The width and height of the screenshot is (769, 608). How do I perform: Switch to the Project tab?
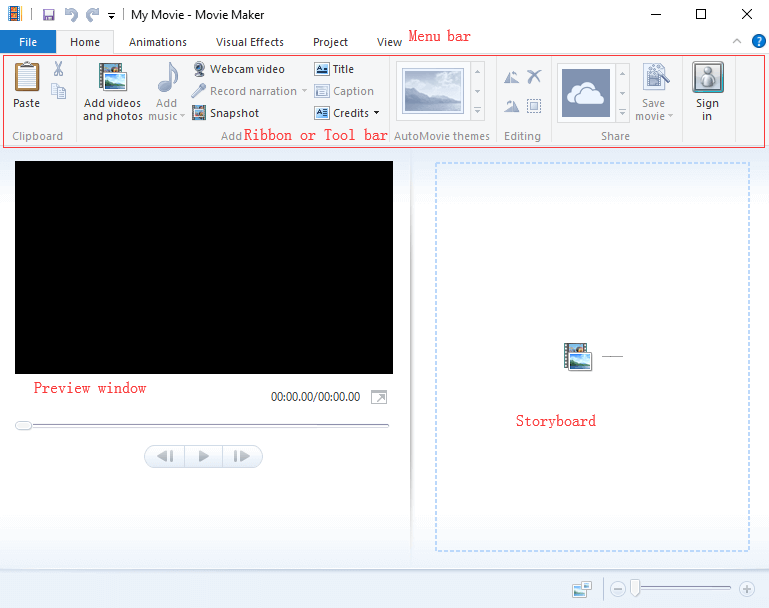(x=330, y=42)
